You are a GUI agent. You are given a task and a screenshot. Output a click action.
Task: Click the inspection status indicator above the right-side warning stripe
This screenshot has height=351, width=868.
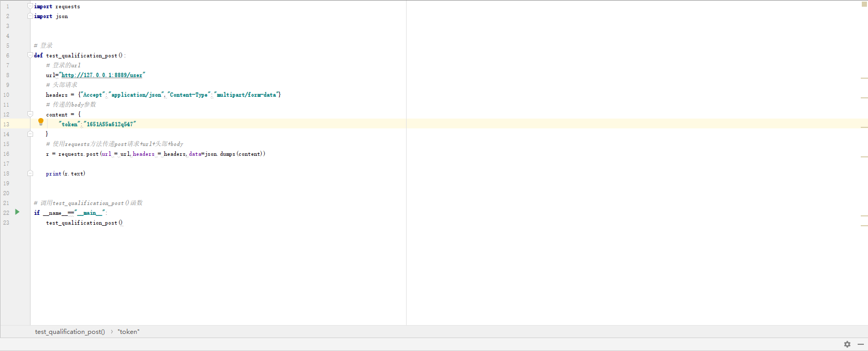(864, 4)
